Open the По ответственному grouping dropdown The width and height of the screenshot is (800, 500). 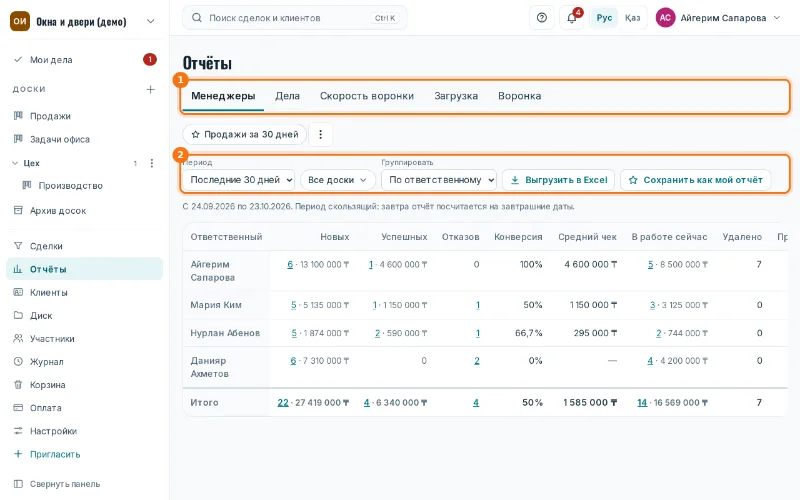point(439,180)
